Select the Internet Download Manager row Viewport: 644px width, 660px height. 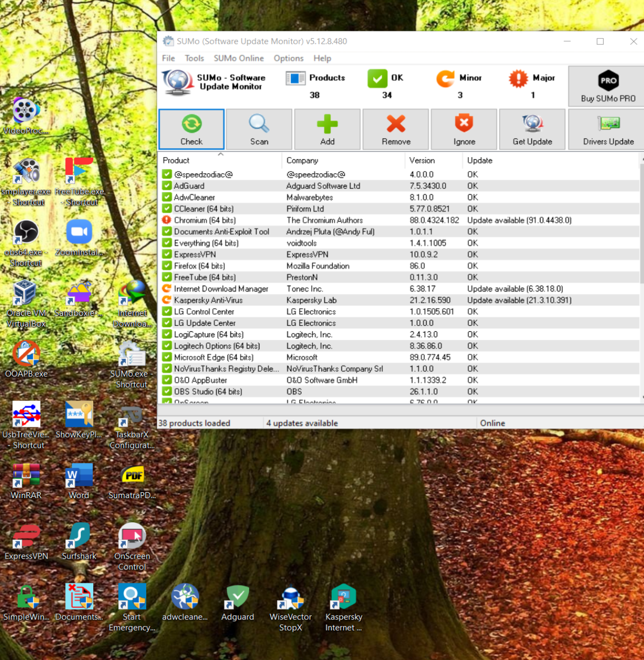coord(221,289)
